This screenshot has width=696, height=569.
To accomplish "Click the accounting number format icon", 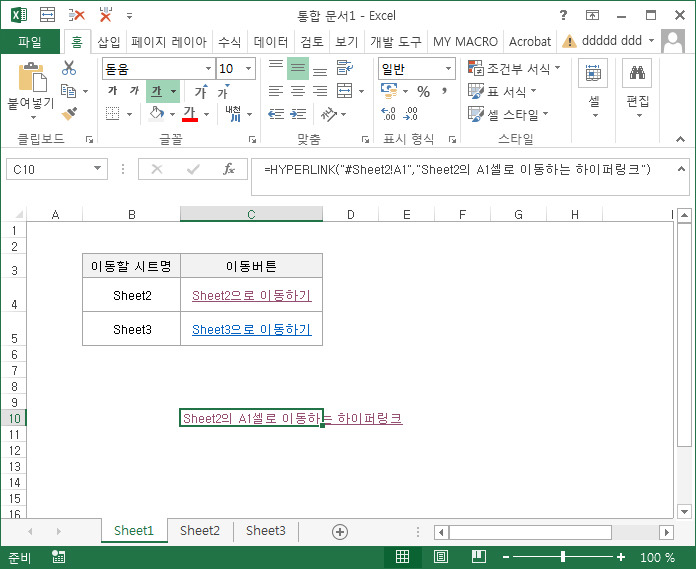I will tap(389, 91).
